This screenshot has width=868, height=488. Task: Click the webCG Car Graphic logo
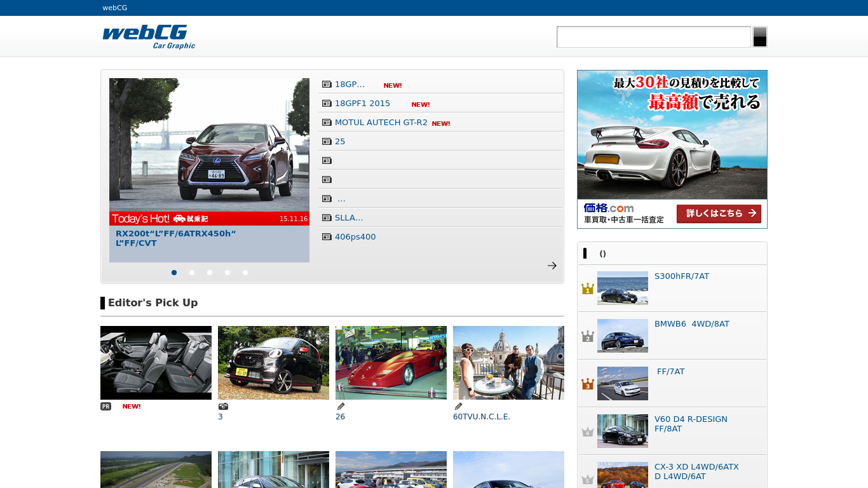(149, 37)
